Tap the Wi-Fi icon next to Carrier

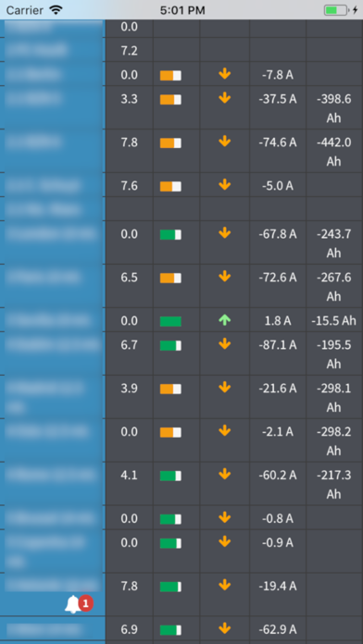56,10
